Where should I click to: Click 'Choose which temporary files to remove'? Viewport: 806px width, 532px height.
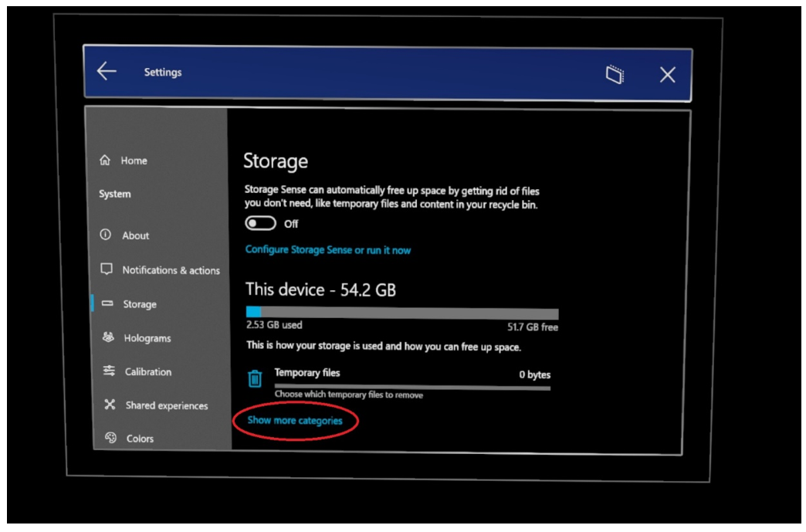pos(348,395)
